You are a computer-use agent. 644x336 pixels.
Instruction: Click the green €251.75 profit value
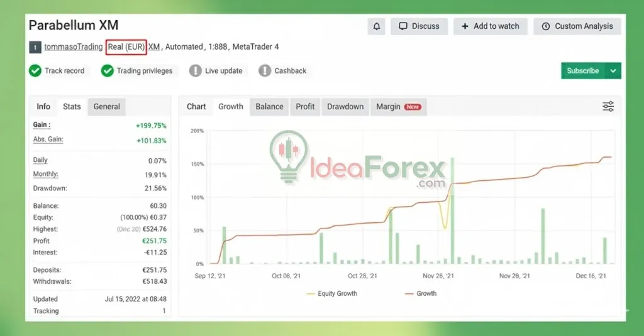(x=155, y=241)
